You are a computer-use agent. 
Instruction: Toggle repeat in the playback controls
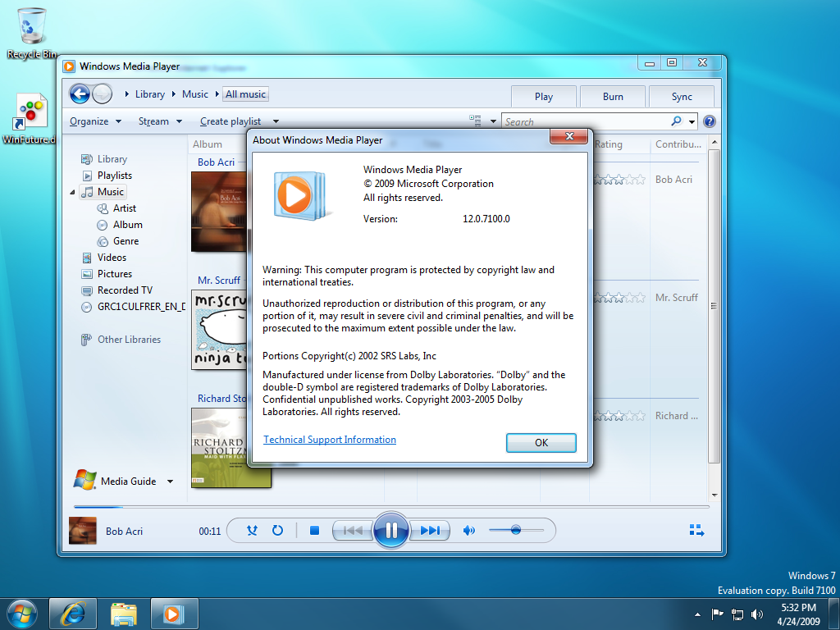click(277, 531)
